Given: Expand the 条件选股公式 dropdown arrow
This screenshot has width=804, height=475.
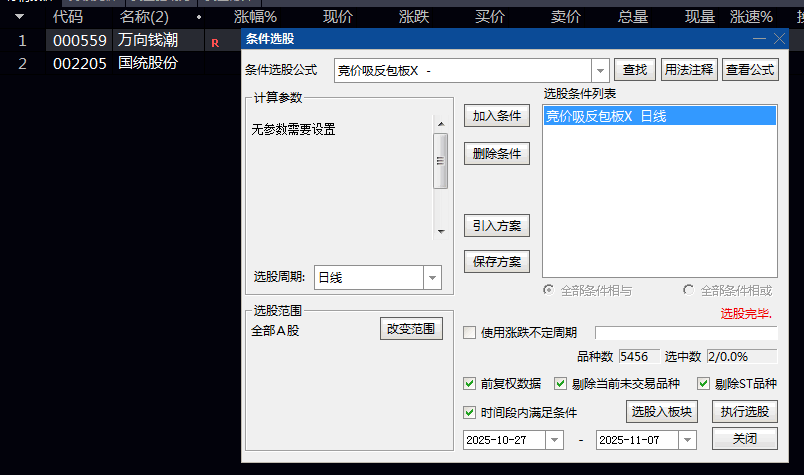Looking at the screenshot, I should pos(600,71).
